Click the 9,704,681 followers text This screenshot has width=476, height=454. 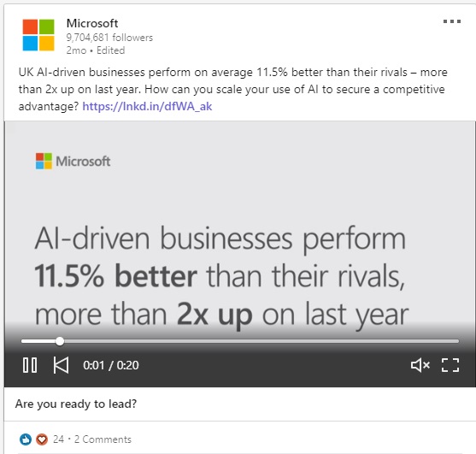click(x=109, y=38)
